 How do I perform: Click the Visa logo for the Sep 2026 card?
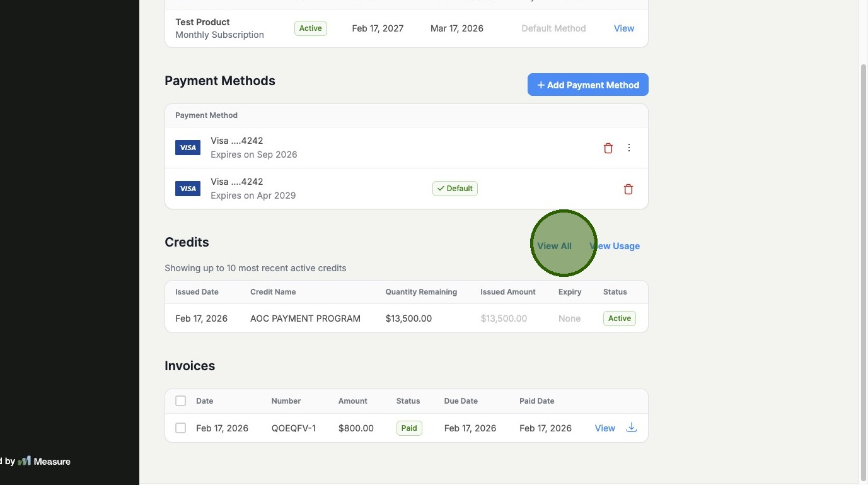coord(188,148)
